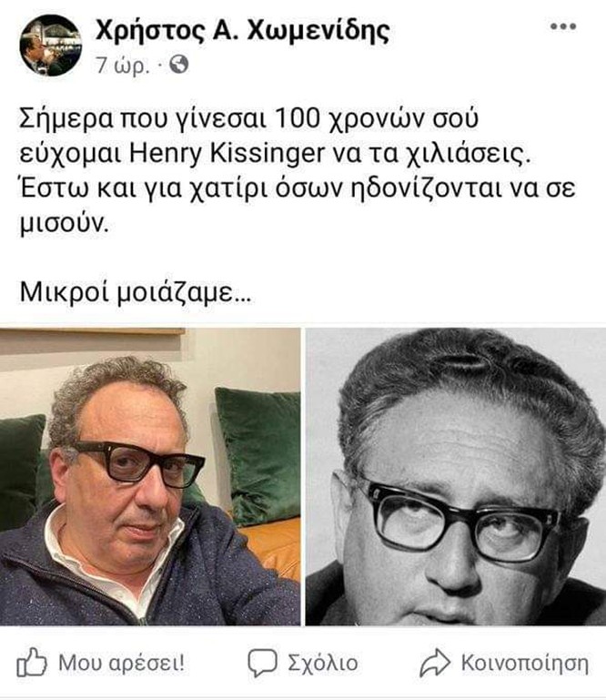Open the three-dots post options menu

click(563, 26)
